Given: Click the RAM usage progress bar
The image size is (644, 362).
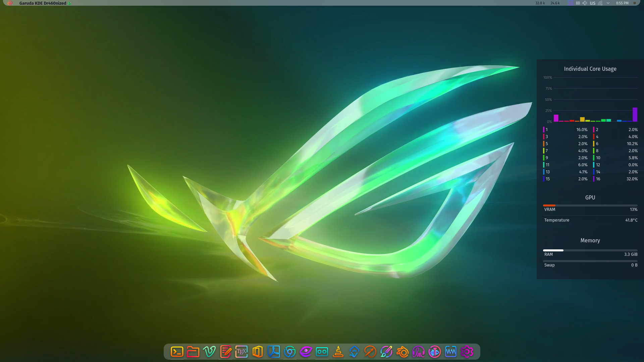Looking at the screenshot, I should coord(590,250).
